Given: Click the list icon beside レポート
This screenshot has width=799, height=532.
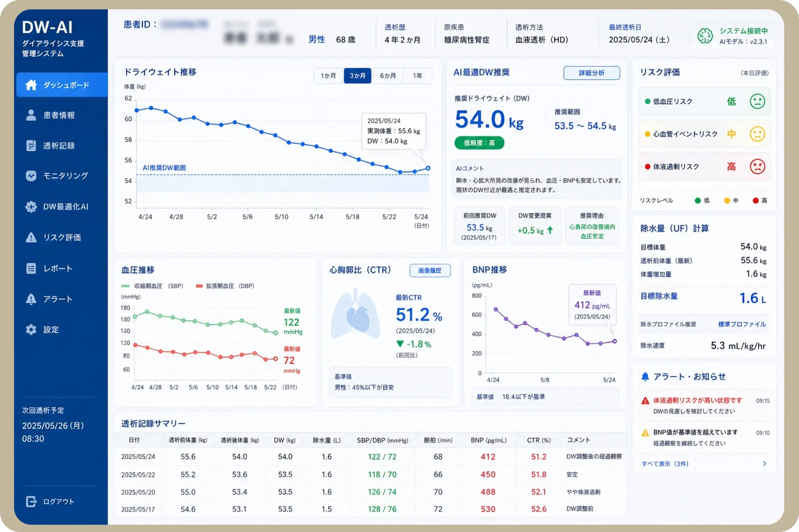Looking at the screenshot, I should (x=31, y=268).
